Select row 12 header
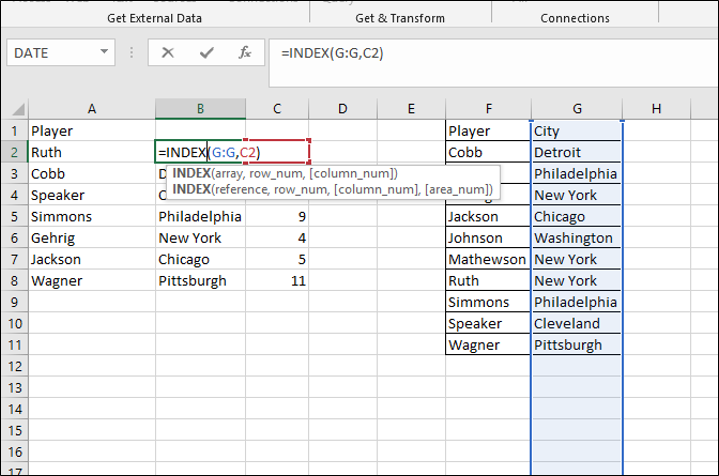719x476 pixels. point(14,366)
